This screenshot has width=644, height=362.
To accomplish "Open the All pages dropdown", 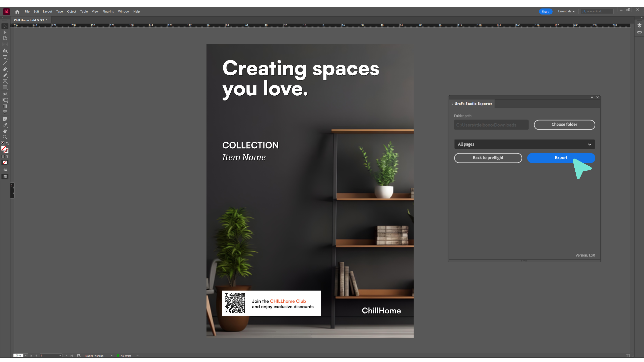I will click(524, 144).
